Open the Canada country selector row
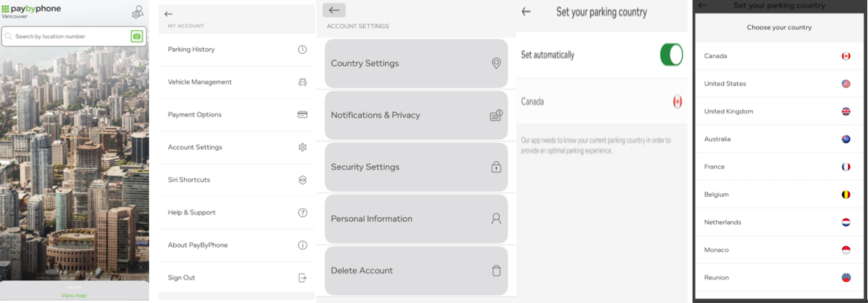Screen dimensions: 868x303 601,101
